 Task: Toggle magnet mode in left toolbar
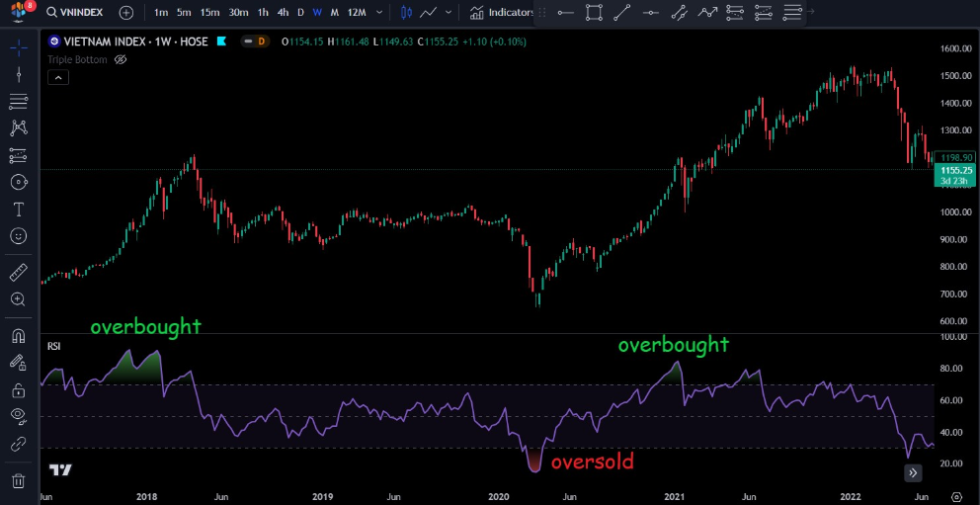(19, 336)
